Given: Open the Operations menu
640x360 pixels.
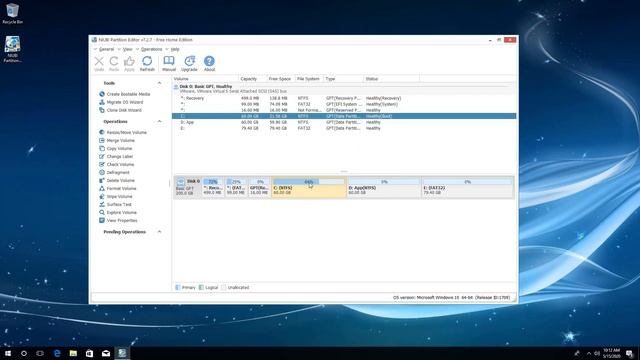Looking at the screenshot, I should (x=151, y=49).
